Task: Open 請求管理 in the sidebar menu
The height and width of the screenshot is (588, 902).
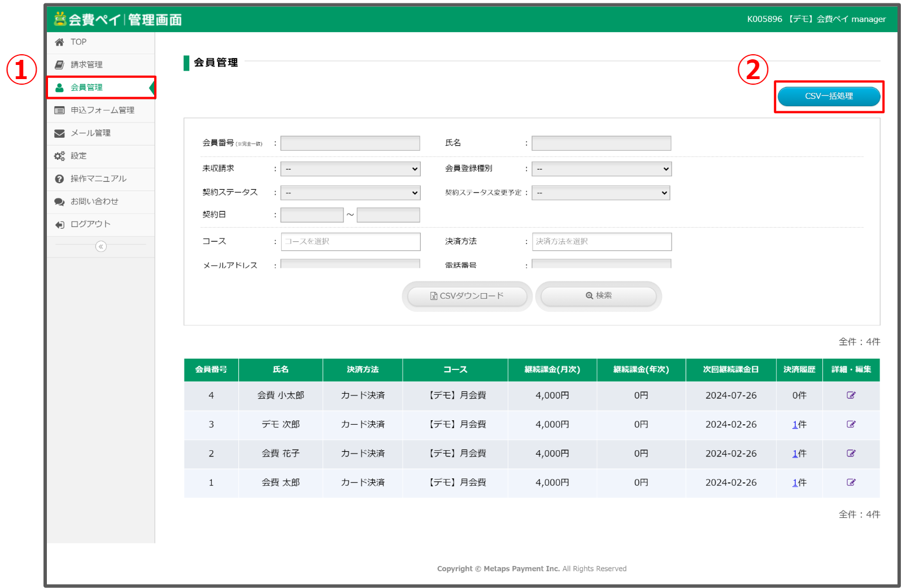Action: pyautogui.click(x=86, y=65)
